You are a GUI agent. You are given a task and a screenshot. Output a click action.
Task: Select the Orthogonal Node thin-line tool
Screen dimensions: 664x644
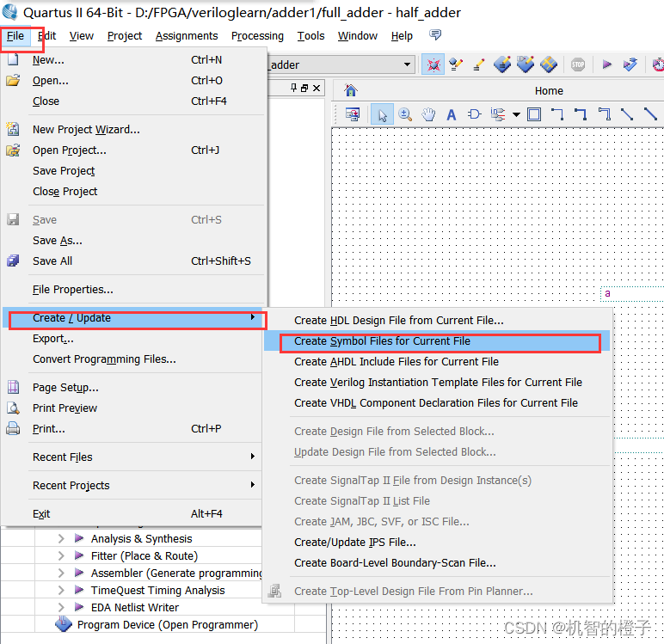(x=557, y=114)
